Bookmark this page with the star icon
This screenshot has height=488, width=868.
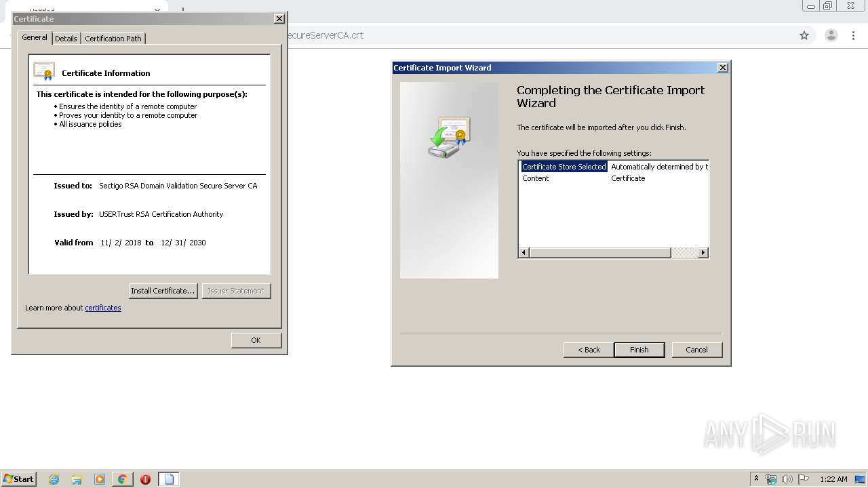[x=804, y=35]
